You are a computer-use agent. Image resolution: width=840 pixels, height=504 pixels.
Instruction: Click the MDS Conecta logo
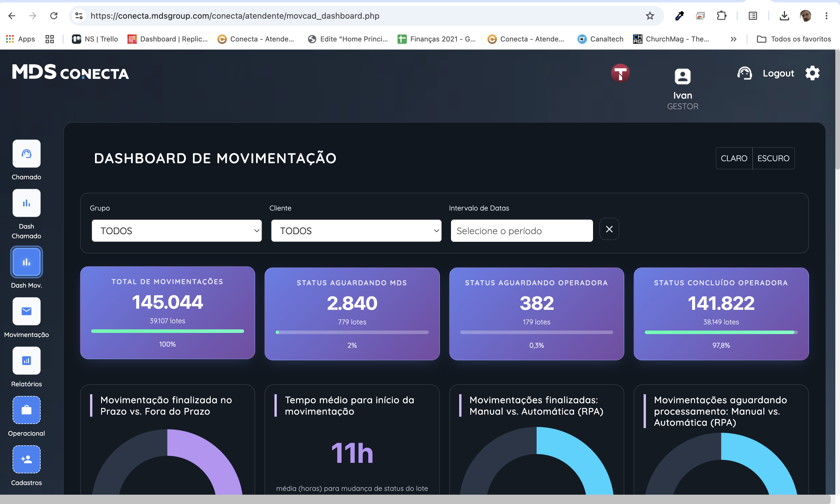70,72
